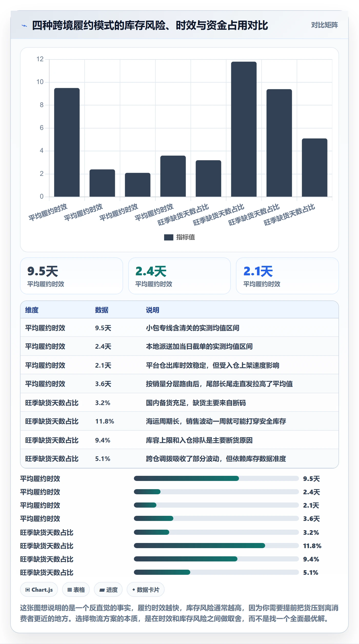Select the cell 本地派送加当日截单的实测均值区间
The width and height of the screenshot is (359, 644).
pyautogui.click(x=199, y=346)
